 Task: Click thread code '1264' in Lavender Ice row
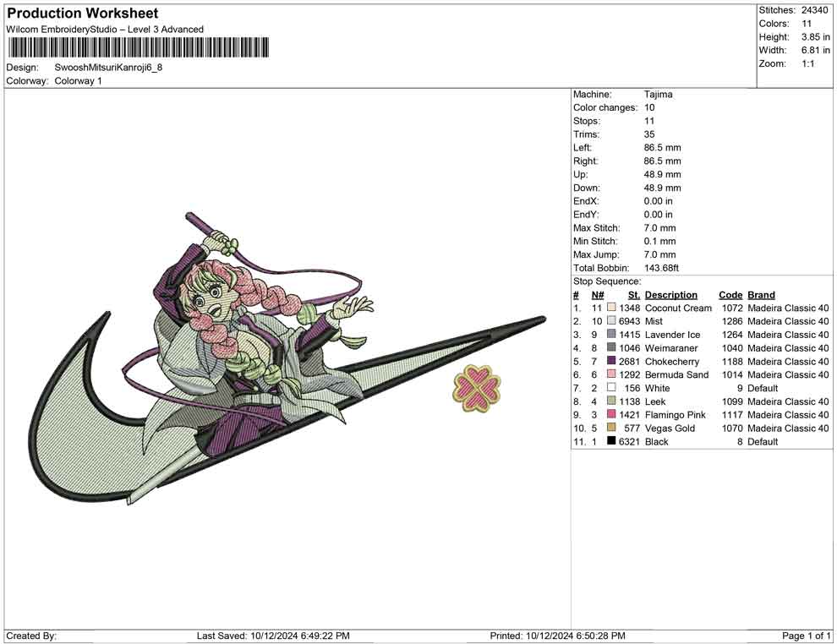pos(732,335)
